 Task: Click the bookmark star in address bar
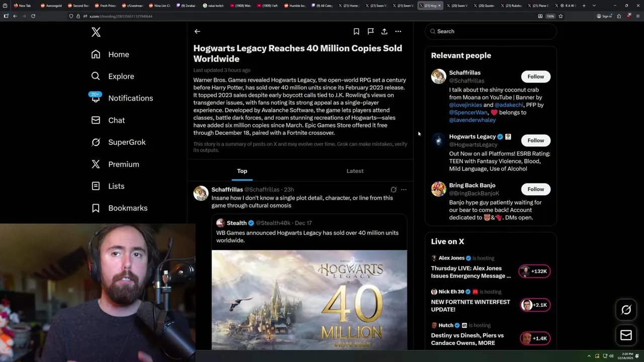(560, 16)
